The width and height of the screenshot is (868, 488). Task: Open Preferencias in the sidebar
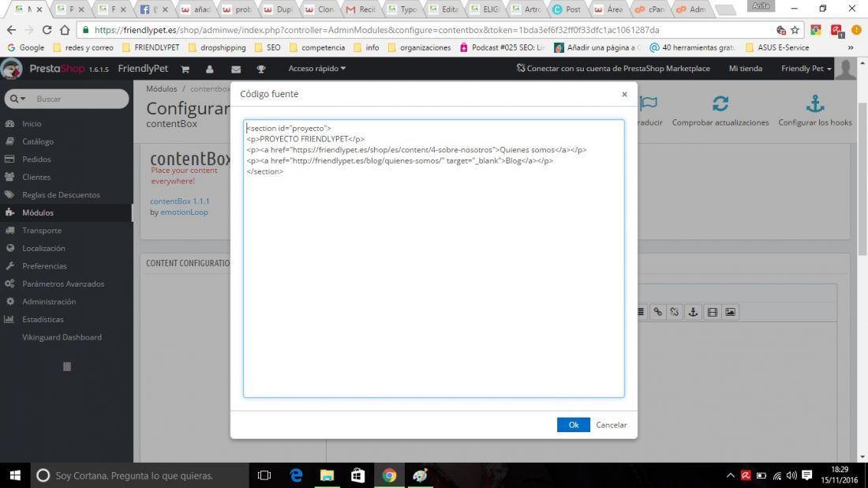[x=44, y=266]
